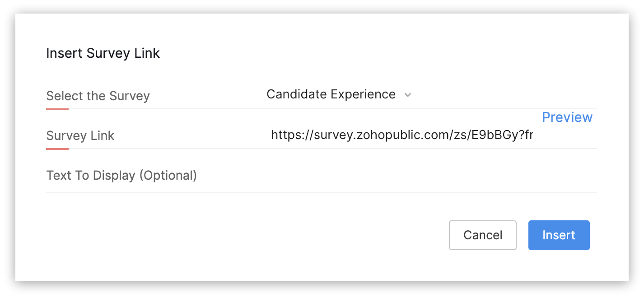This screenshot has width=644, height=298.
Task: Click the https prefix of survey link
Action: [287, 135]
